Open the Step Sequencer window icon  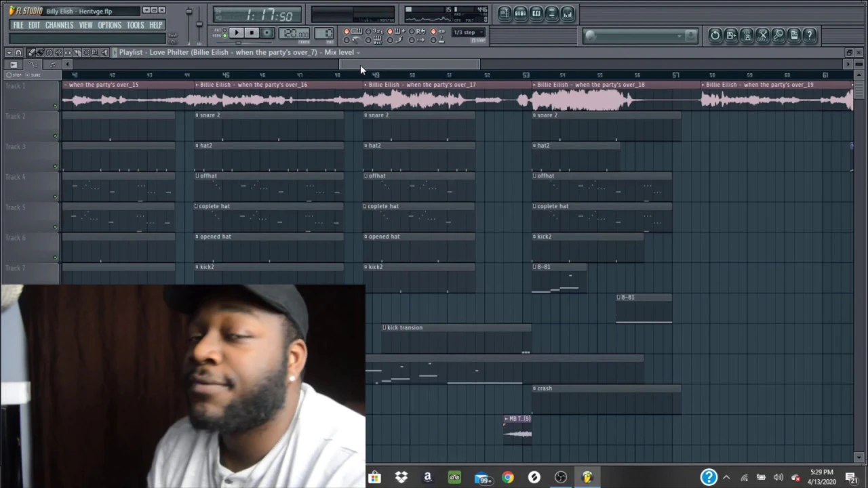pyautogui.click(x=520, y=13)
